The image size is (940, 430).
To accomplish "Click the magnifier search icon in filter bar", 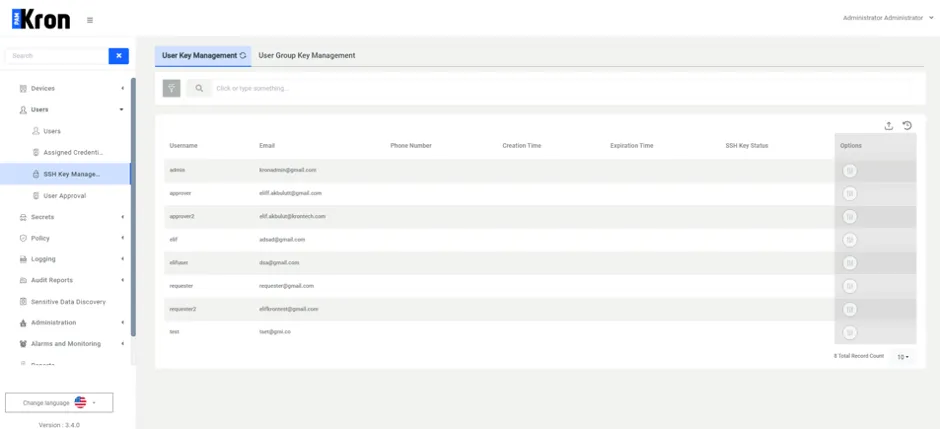I will click(x=199, y=88).
